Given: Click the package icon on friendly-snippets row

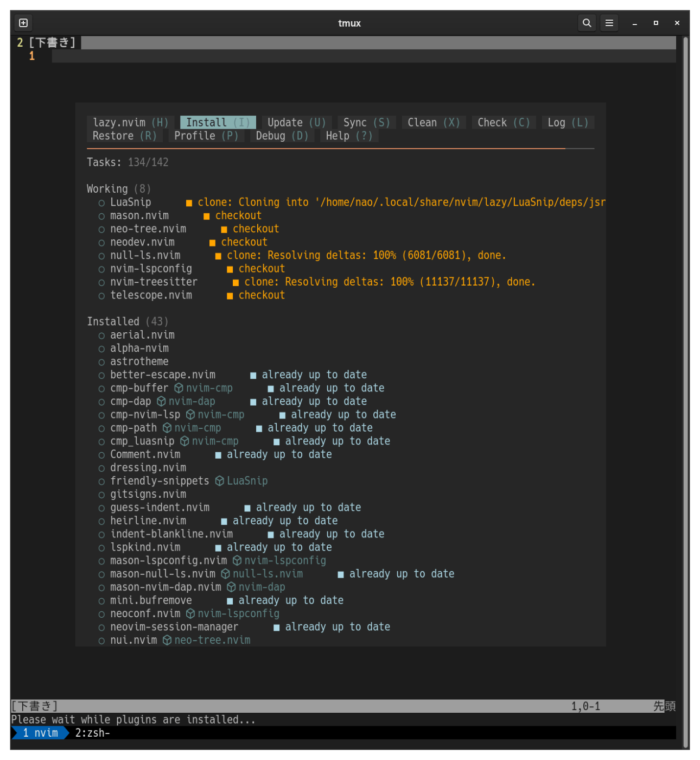Looking at the screenshot, I should 220,481.
